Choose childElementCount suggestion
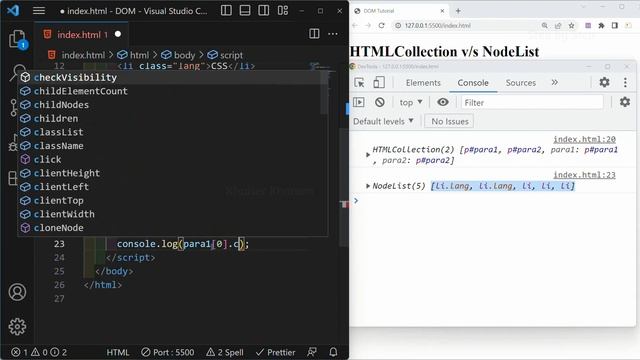The height and width of the screenshot is (360, 640). (x=172, y=91)
